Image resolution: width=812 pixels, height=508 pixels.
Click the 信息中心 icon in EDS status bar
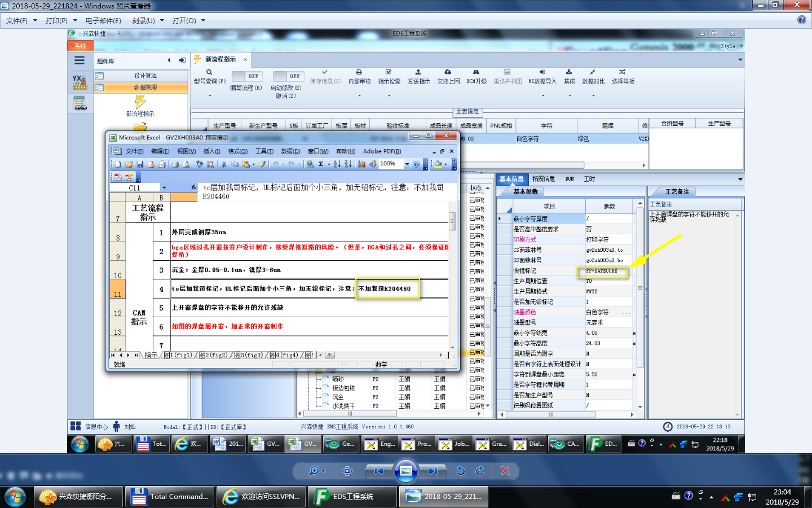(x=76, y=426)
